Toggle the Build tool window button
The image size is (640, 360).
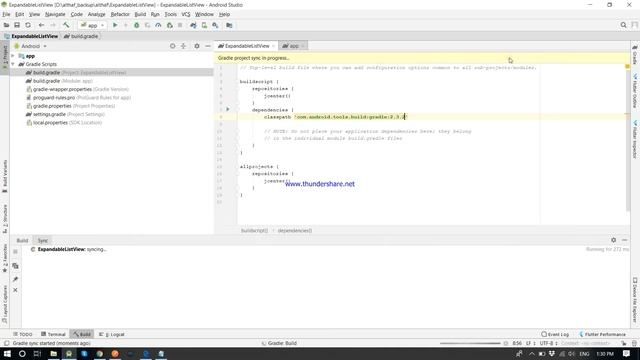[82, 334]
